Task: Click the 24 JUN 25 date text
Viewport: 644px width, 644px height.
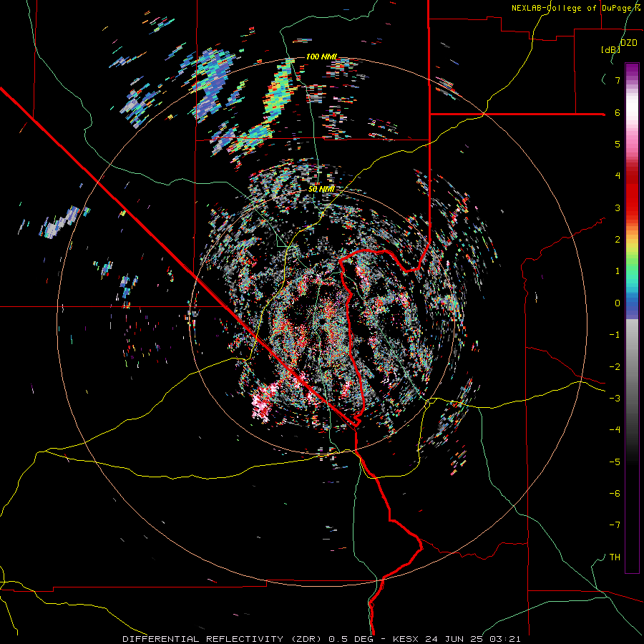Action: click(x=454, y=639)
